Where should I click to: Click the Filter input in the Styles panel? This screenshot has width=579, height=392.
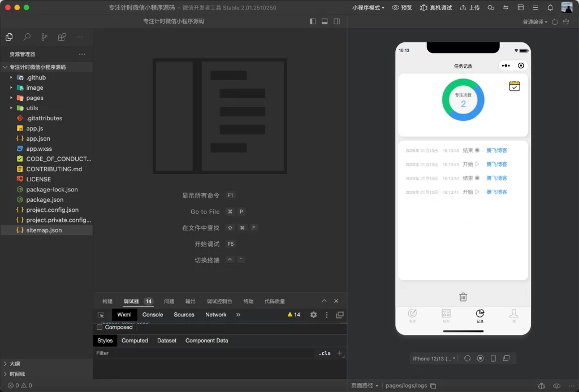(x=170, y=352)
